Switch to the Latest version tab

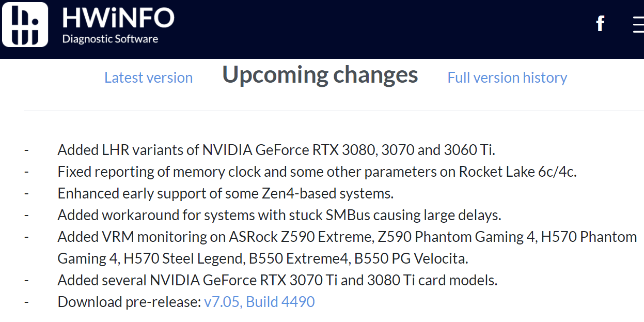tap(148, 78)
